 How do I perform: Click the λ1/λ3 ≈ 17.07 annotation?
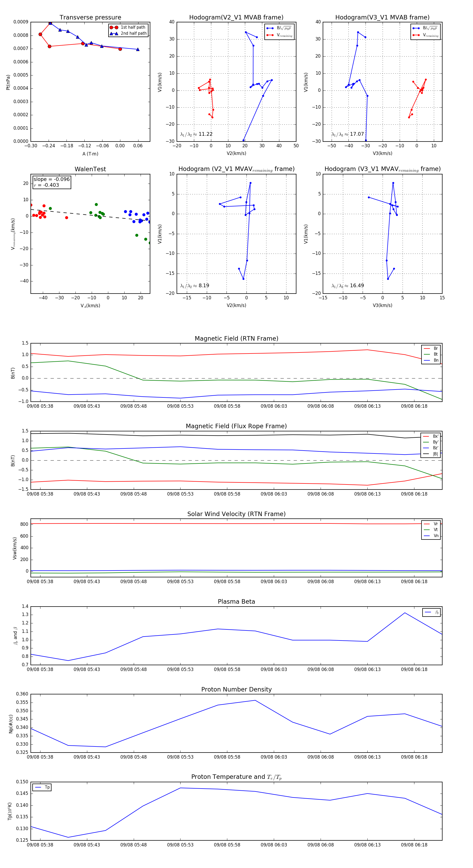click(348, 134)
